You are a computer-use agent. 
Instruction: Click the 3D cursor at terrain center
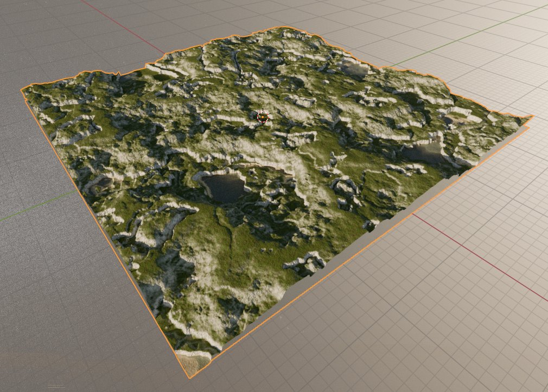click(263, 117)
